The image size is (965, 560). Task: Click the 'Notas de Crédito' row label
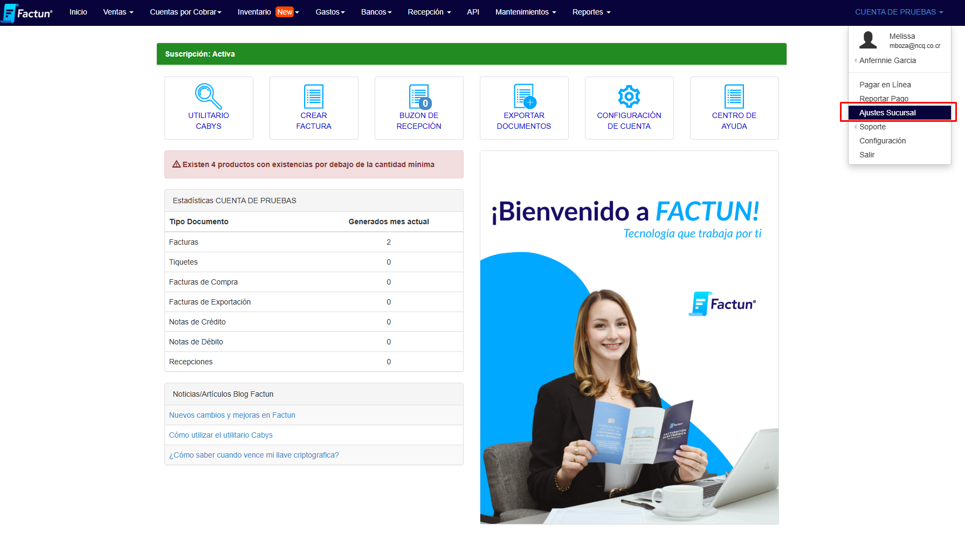click(x=197, y=322)
